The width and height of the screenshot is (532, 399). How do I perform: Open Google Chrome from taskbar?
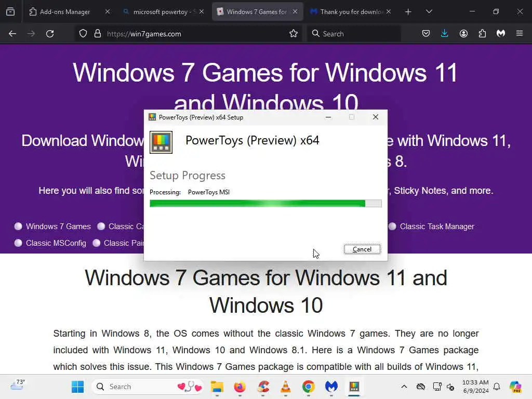[309, 387]
